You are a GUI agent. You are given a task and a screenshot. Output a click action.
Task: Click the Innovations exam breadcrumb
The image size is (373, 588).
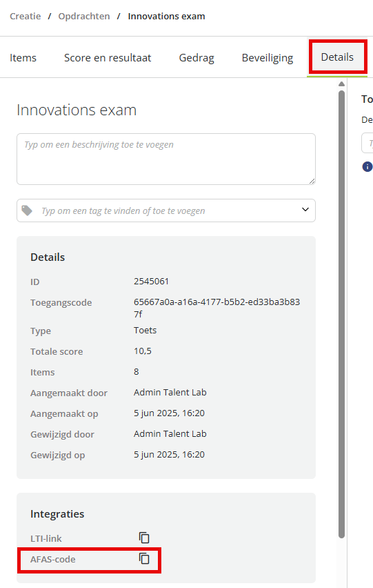[166, 16]
